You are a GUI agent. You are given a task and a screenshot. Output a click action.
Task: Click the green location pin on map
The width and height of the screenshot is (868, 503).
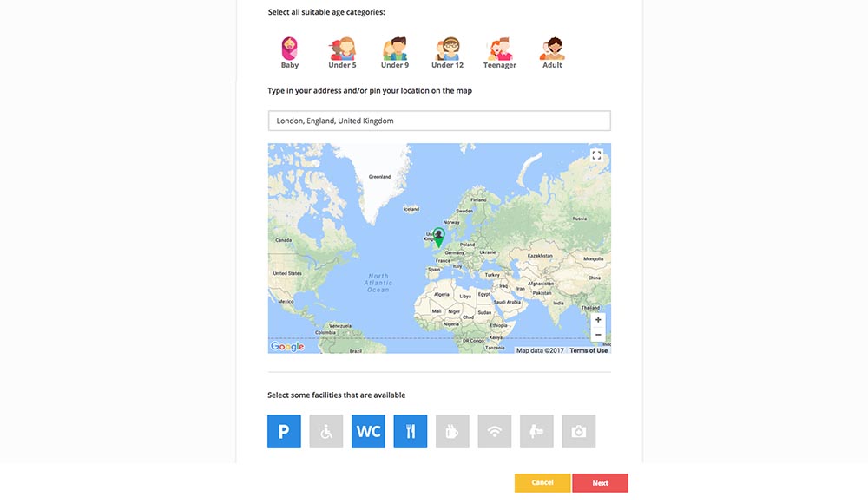click(438, 237)
